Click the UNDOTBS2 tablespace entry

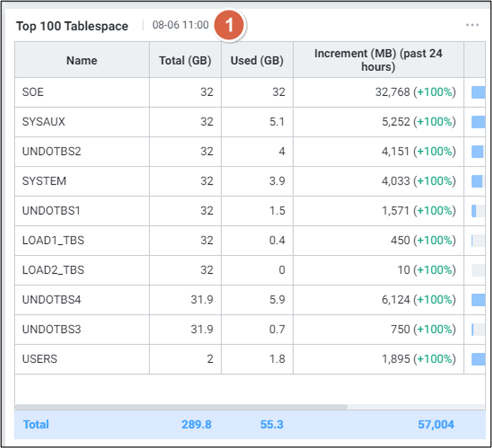pyautogui.click(x=51, y=151)
